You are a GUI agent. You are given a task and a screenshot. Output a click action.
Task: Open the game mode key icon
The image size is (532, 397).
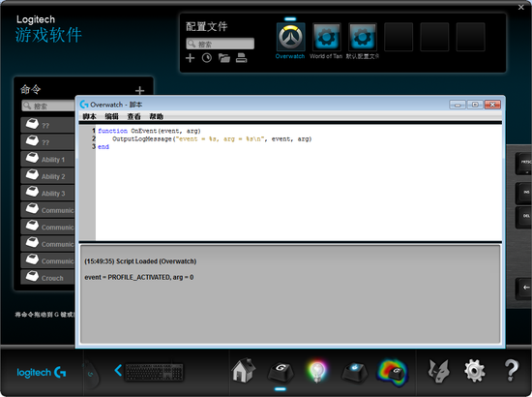[354, 372]
